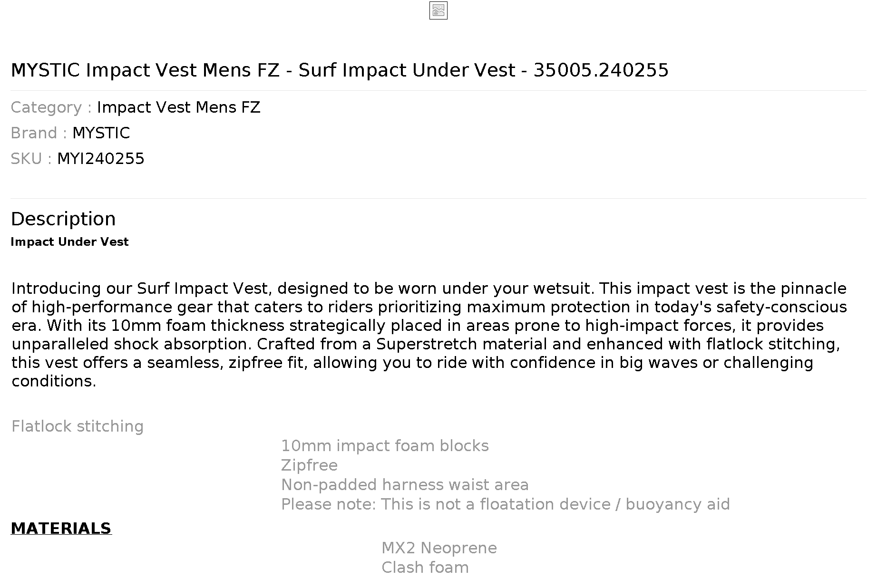The height and width of the screenshot is (588, 877).
Task: Click the product description paragraph
Action: [429, 335]
